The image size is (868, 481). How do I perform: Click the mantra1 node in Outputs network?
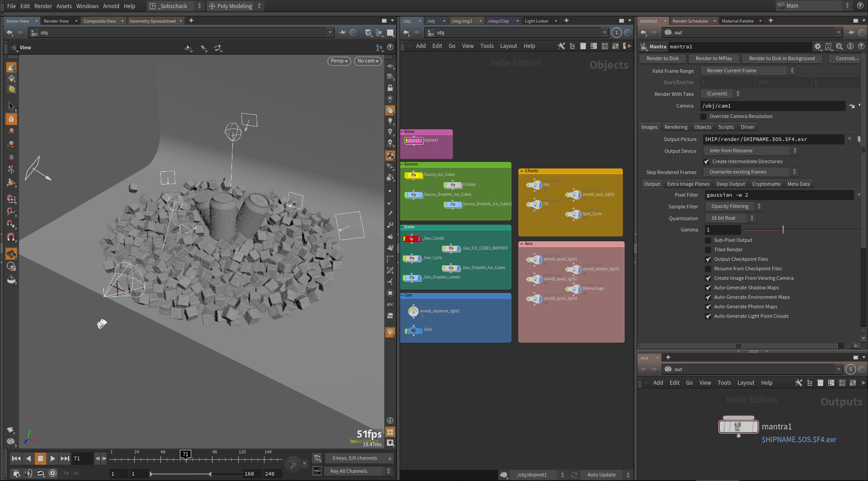(x=738, y=426)
